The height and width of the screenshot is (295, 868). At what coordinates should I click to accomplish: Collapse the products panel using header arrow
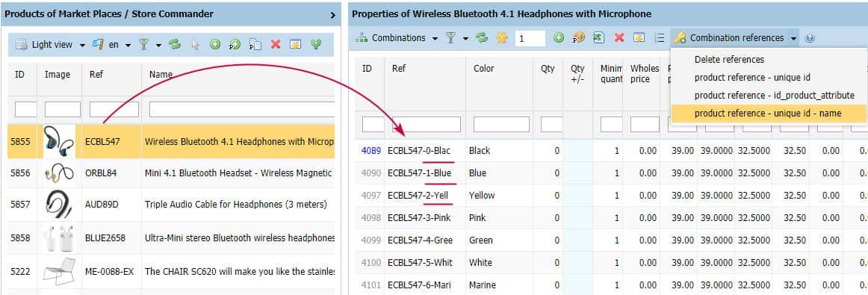pos(332,15)
